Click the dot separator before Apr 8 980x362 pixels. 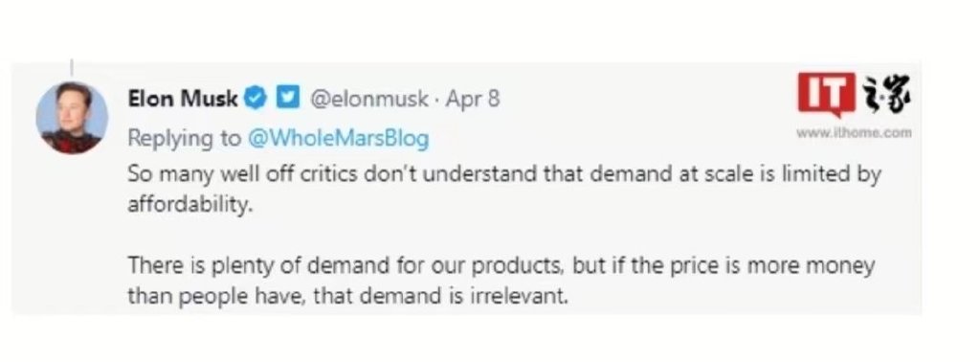pos(436,100)
